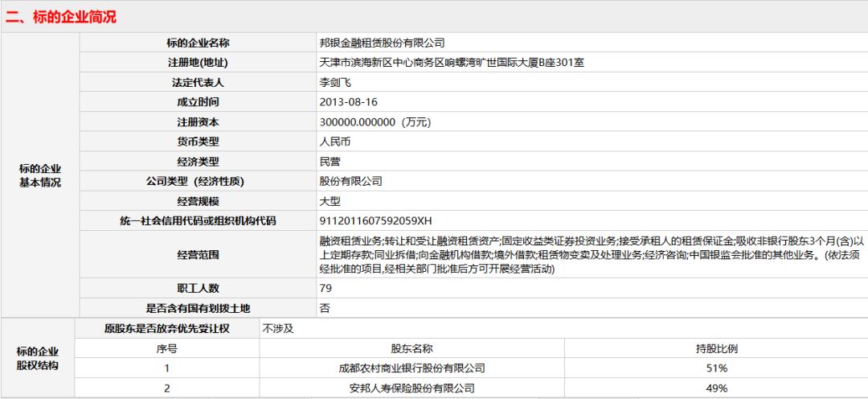This screenshot has width=868, height=399.
Task: Click the label 职工人数
Action: [198, 288]
